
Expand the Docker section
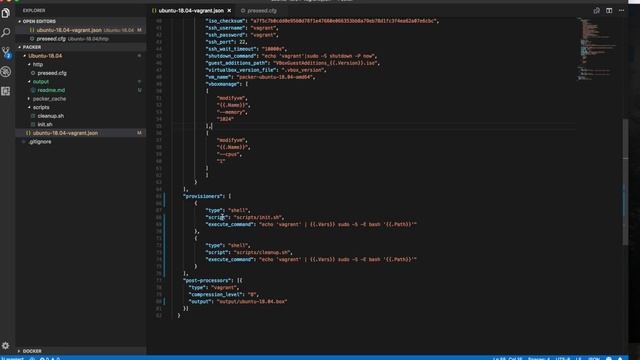pos(81,351)
